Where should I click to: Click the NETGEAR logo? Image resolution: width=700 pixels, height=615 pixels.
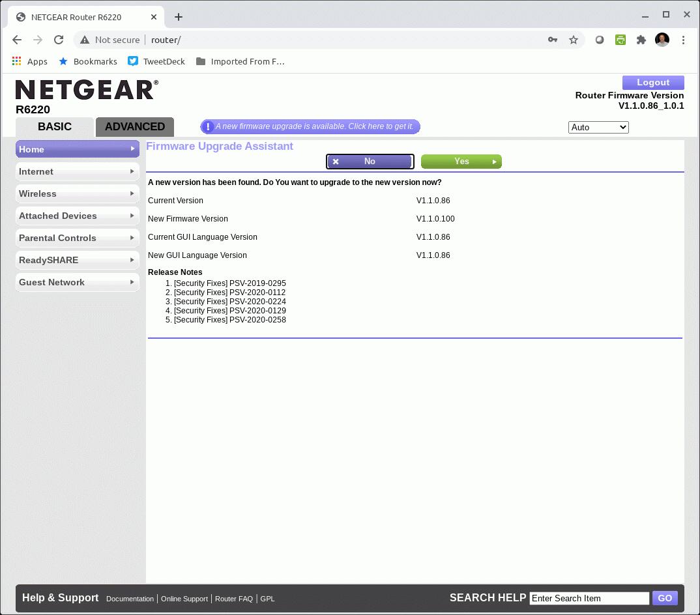[87, 89]
